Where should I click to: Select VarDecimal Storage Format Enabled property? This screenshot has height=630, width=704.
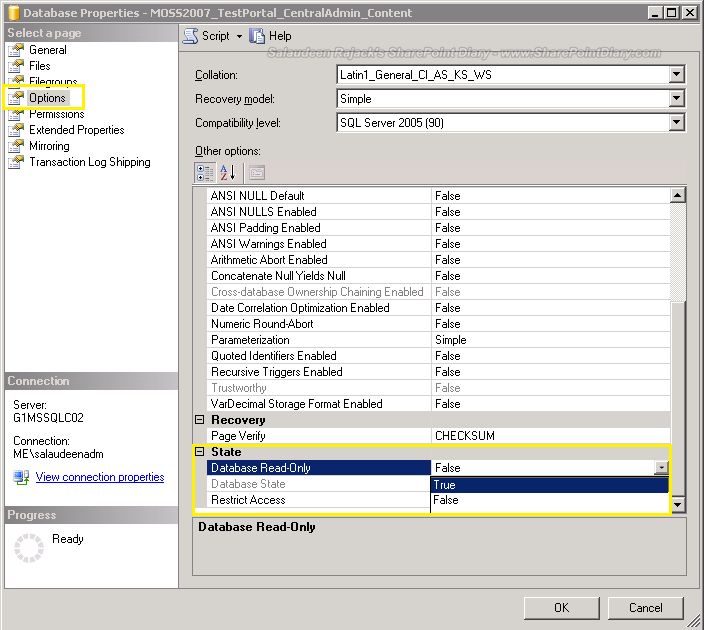319,404
